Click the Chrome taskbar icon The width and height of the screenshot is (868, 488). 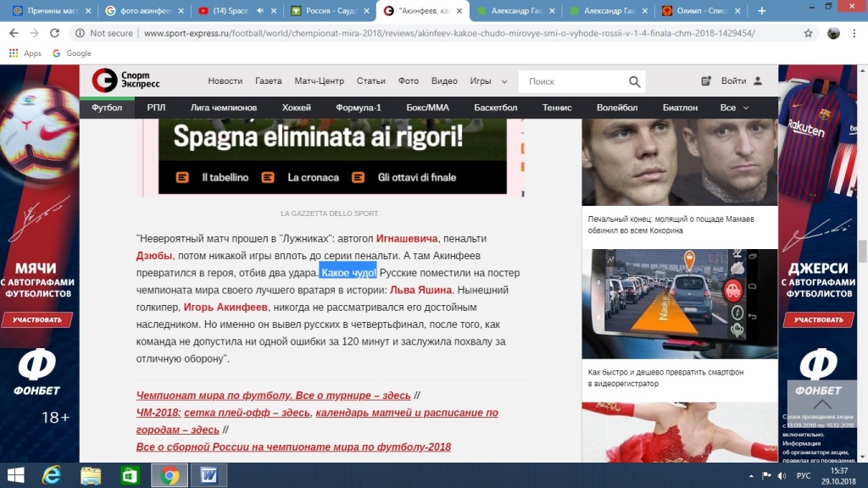click(170, 475)
